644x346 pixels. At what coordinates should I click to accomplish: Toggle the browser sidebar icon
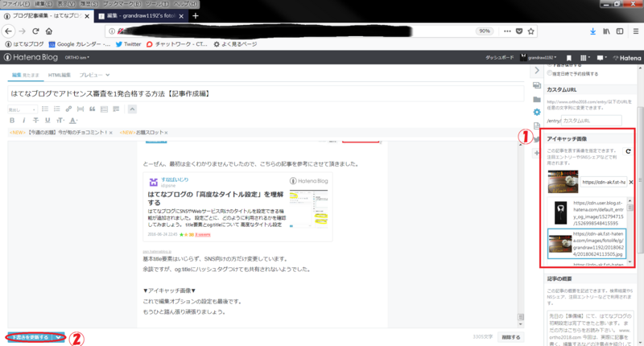click(620, 31)
